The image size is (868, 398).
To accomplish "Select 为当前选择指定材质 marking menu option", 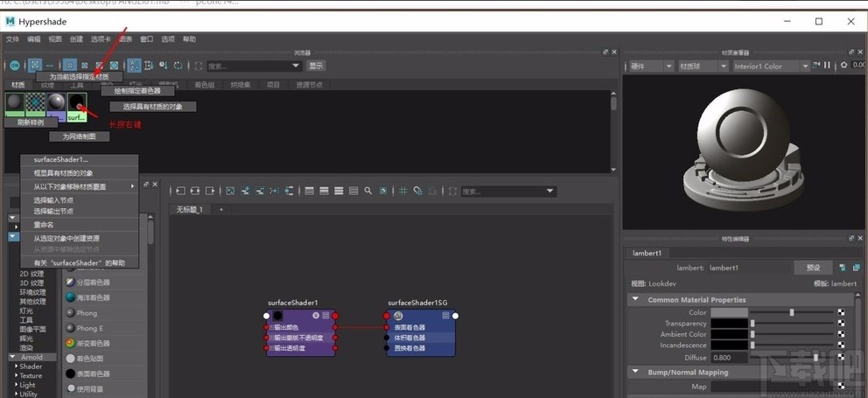I will pyautogui.click(x=79, y=76).
